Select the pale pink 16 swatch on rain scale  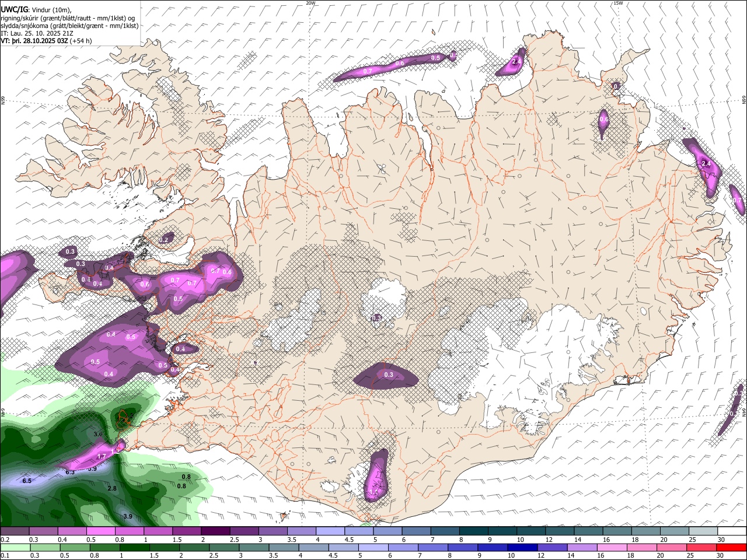click(612, 547)
